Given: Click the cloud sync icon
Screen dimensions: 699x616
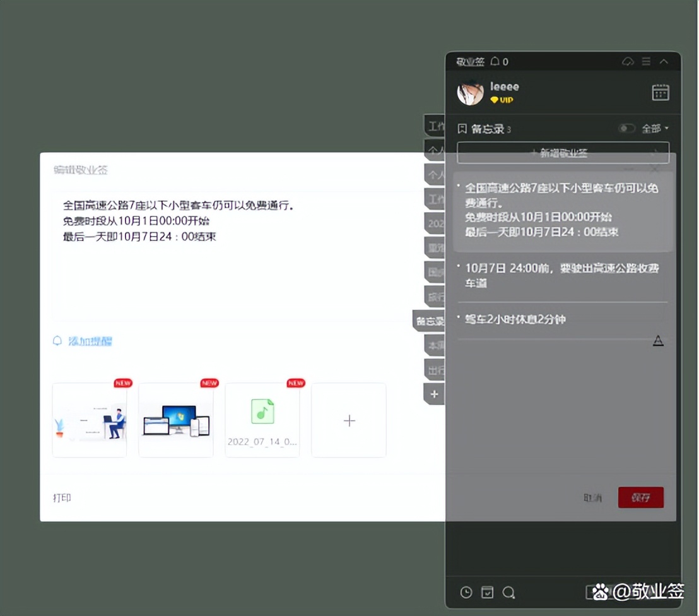Looking at the screenshot, I should (628, 61).
